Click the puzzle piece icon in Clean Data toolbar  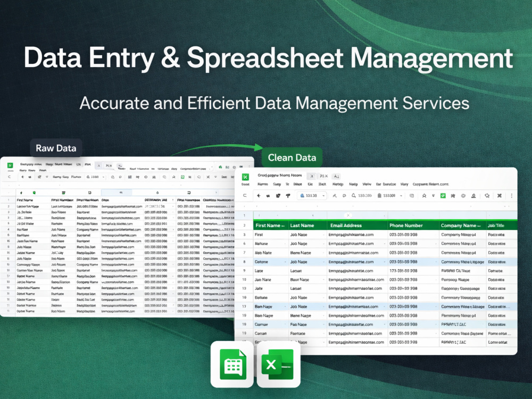pyautogui.click(x=453, y=195)
